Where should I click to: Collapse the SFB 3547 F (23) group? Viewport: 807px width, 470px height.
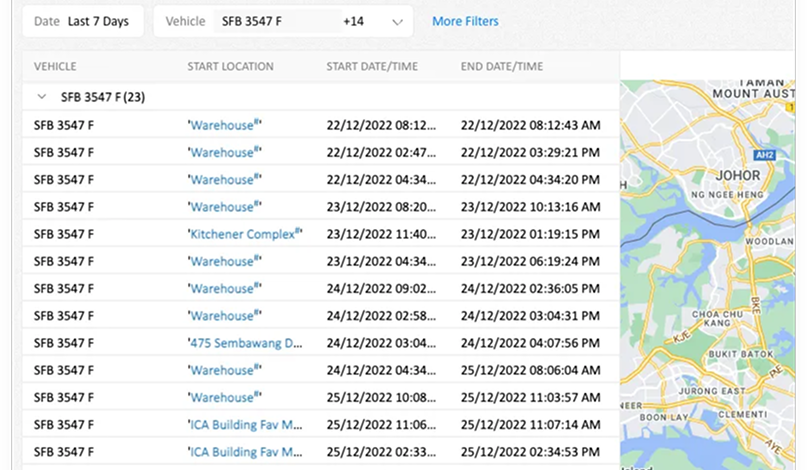(41, 97)
